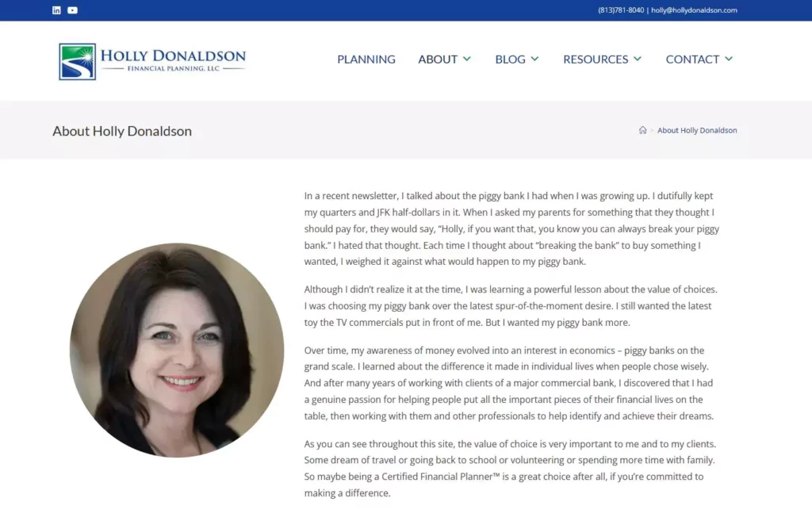Click the About Holly Donaldson page heading
Image resolution: width=812 pixels, height=521 pixels.
[x=121, y=131]
